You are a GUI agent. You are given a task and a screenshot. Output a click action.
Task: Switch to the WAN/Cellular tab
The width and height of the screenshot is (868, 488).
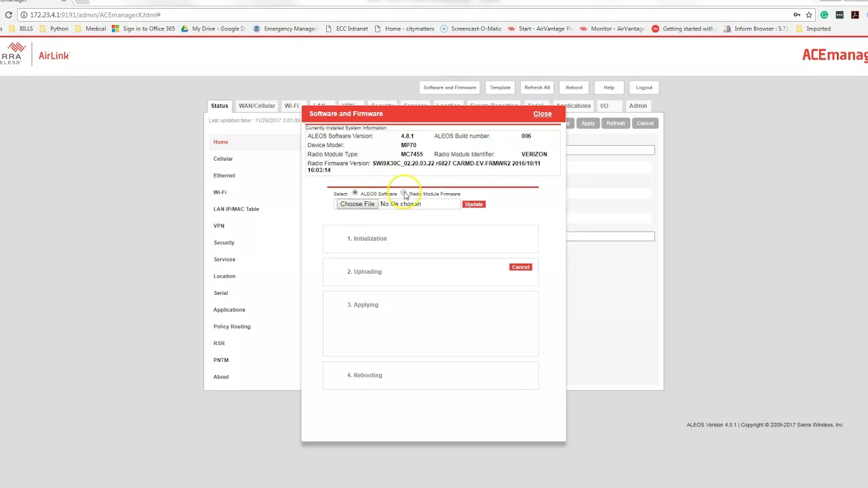[x=257, y=106]
